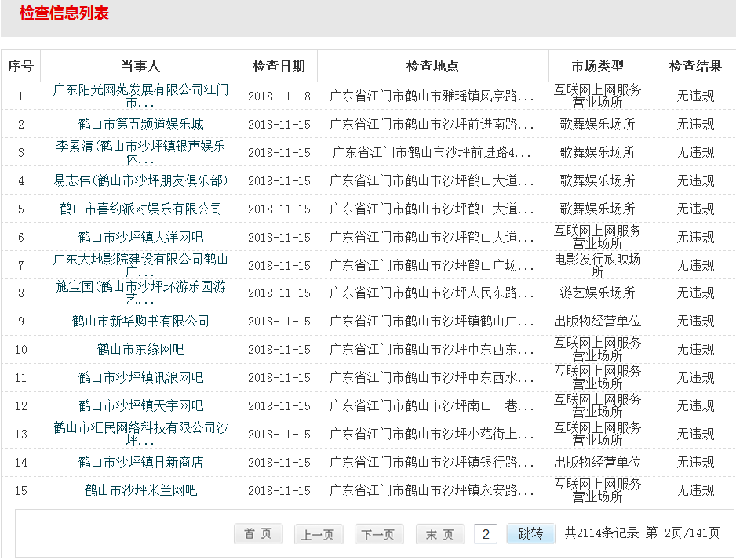Viewport: 736px width, 560px height.
Task: Open 鹤山市沙坪镇大洋网吧 details
Action: click(x=140, y=237)
